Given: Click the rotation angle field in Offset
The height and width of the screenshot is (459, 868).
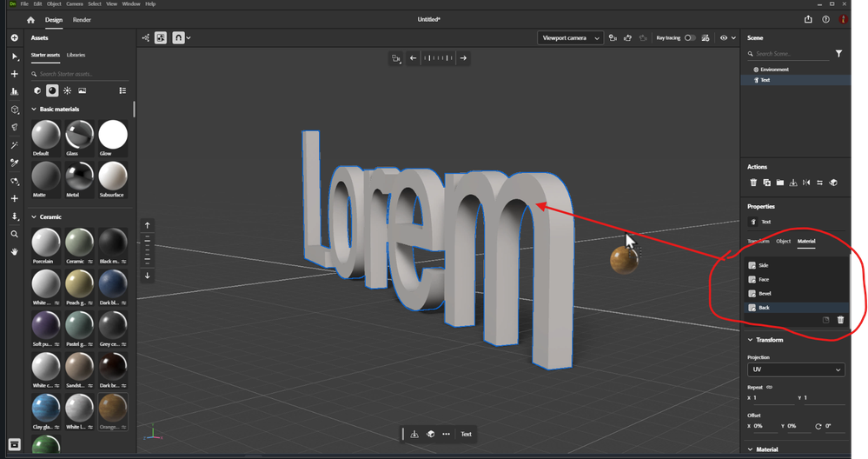Looking at the screenshot, I should pos(834,426).
